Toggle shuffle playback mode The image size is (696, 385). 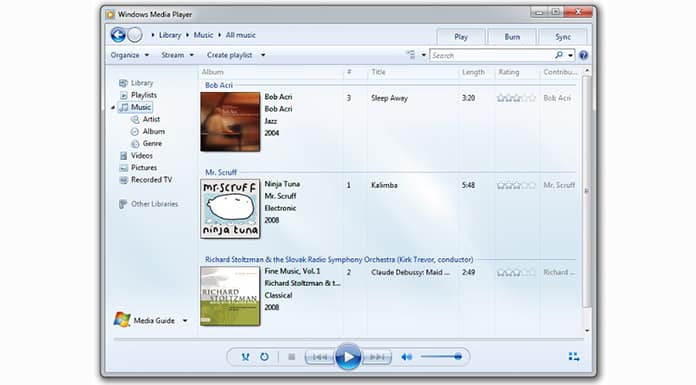(x=245, y=357)
